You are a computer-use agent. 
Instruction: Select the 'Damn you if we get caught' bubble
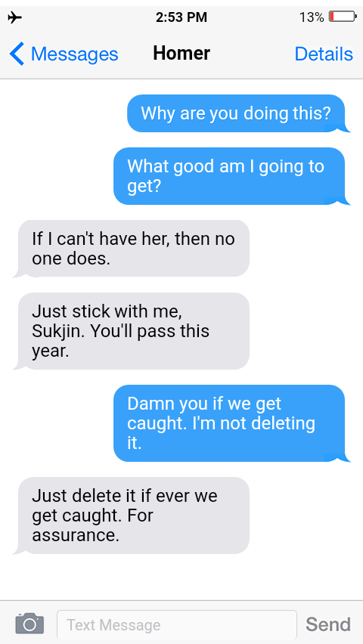pos(229,423)
